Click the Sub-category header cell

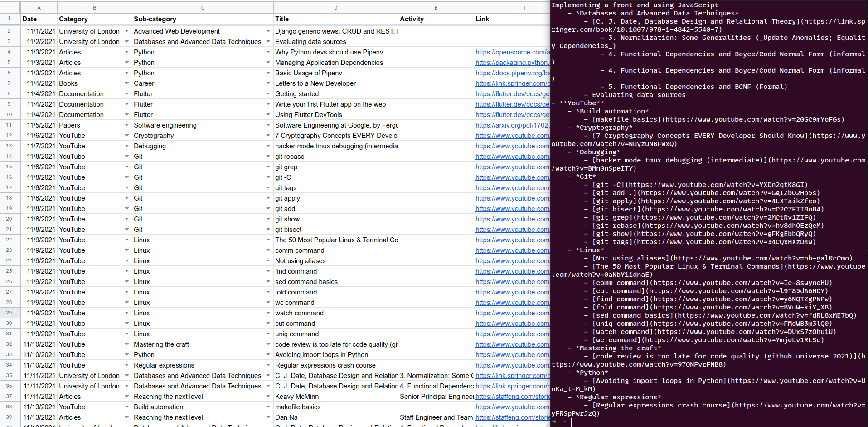[x=202, y=19]
